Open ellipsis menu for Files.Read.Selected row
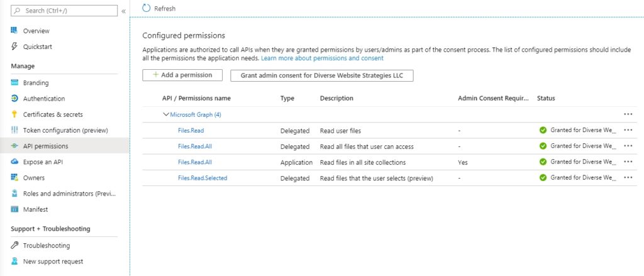Viewport: 644px width, 276px height. point(628,177)
